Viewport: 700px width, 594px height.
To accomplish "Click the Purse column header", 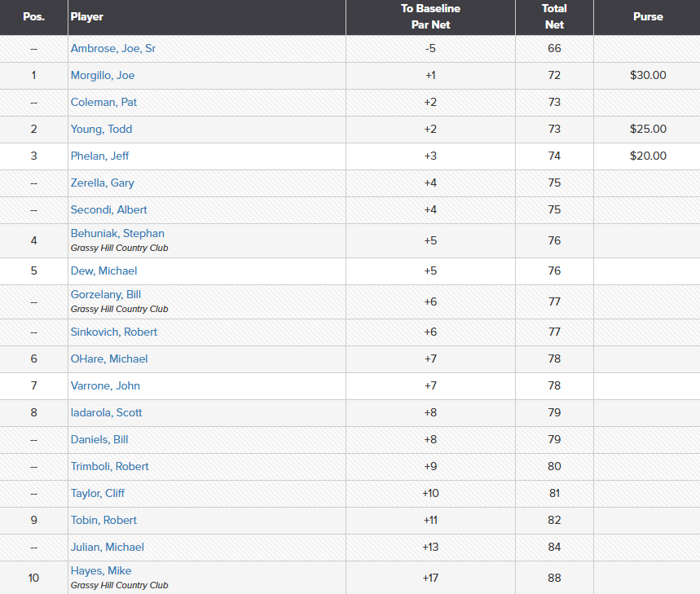I will (x=648, y=17).
